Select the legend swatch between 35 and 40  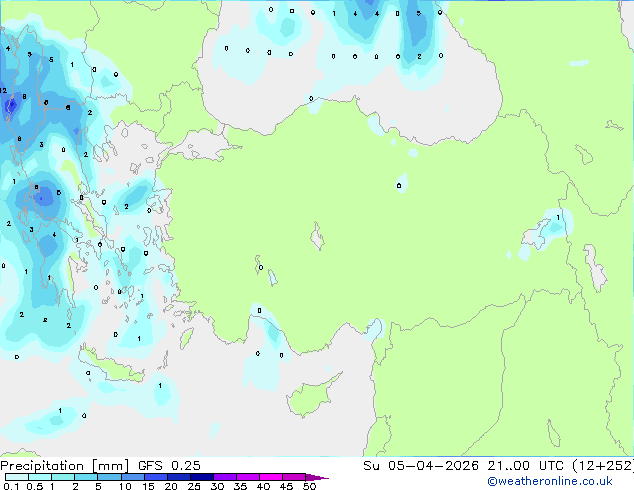248,477
